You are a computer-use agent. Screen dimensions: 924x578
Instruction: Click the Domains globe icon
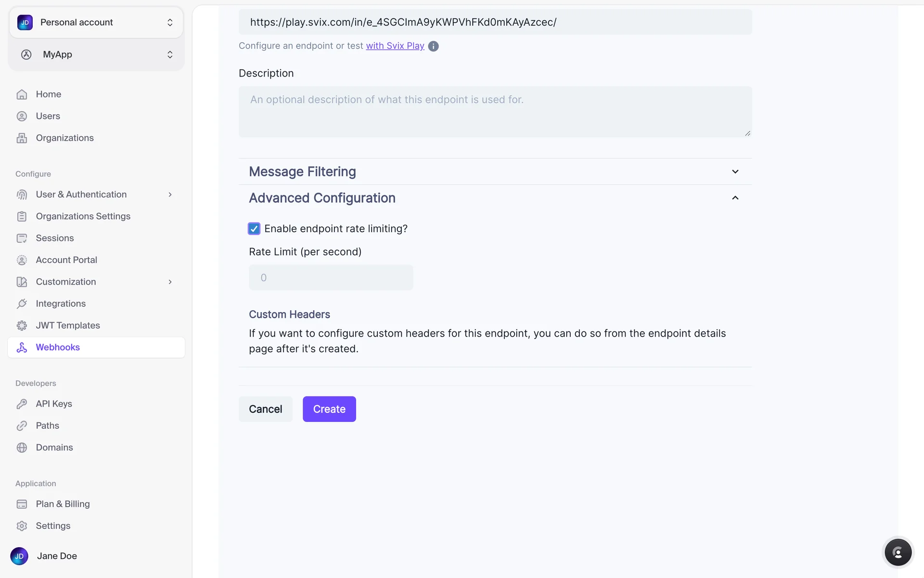click(22, 447)
